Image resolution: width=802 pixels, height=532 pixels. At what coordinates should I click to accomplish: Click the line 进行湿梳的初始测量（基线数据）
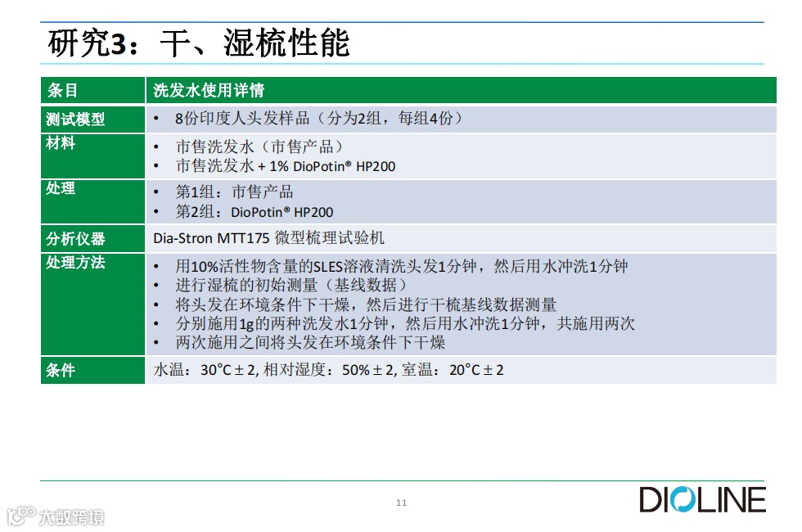292,286
